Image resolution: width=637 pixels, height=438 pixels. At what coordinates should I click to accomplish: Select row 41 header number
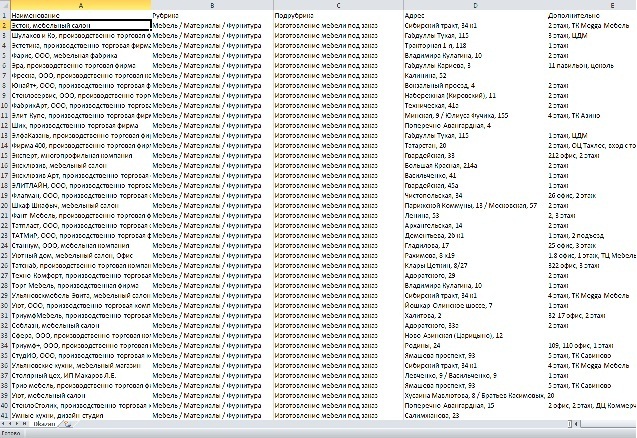pyautogui.click(x=5, y=415)
